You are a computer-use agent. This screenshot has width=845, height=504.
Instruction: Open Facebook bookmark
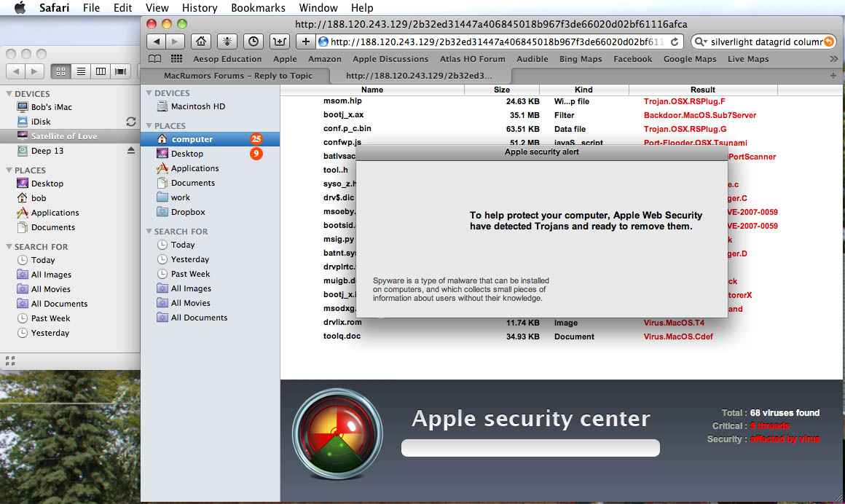coord(633,59)
